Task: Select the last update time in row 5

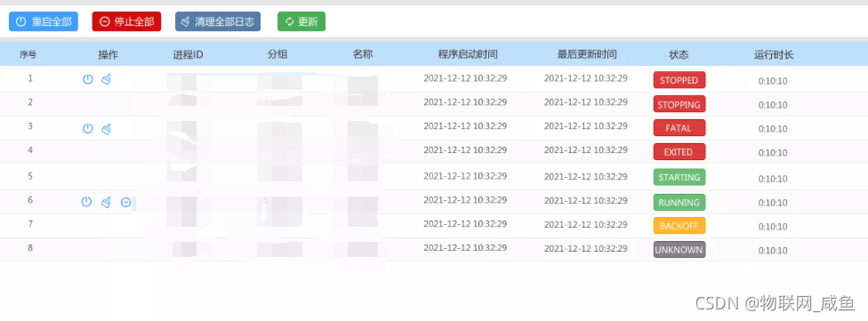Action: [x=586, y=176]
